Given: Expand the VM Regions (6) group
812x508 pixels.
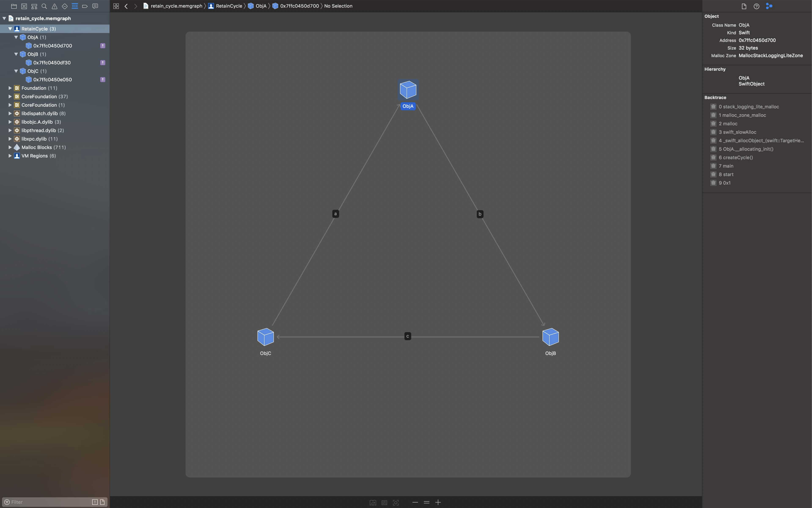Looking at the screenshot, I should (10, 156).
